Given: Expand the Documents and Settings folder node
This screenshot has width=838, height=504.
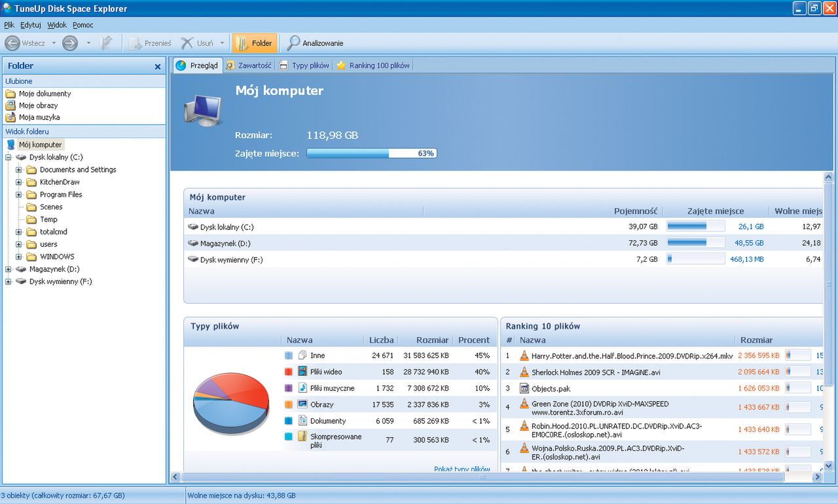Looking at the screenshot, I should point(19,170).
